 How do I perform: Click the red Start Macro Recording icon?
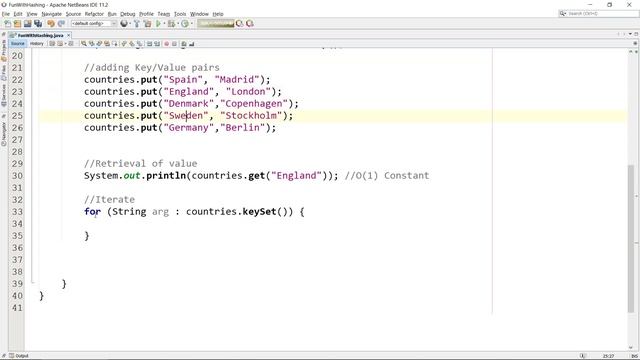click(x=167, y=44)
